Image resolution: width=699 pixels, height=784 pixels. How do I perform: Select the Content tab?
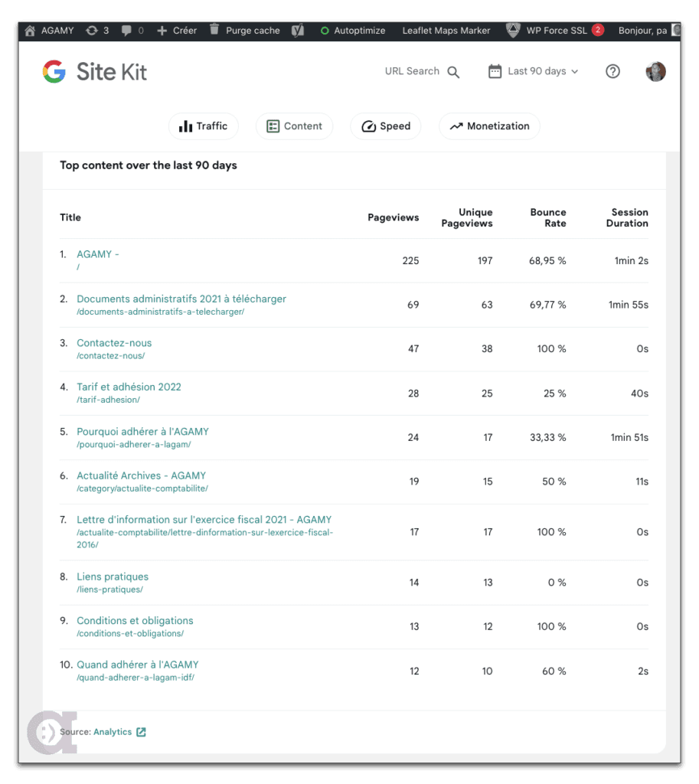294,126
